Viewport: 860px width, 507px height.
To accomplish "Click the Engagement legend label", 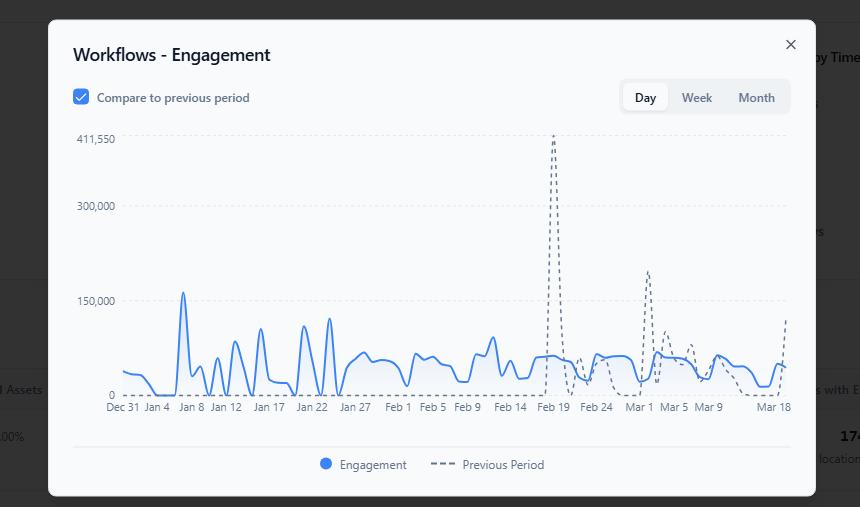I will pyautogui.click(x=373, y=465).
